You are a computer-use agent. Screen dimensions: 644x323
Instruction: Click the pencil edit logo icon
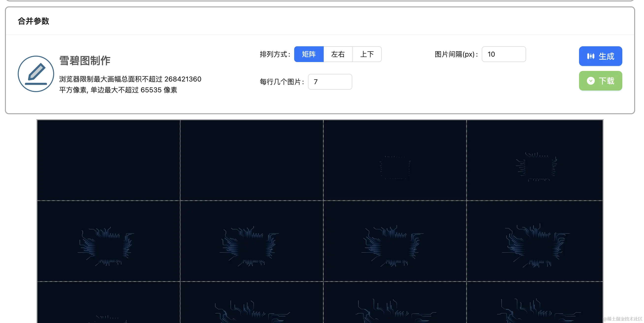[36, 74]
